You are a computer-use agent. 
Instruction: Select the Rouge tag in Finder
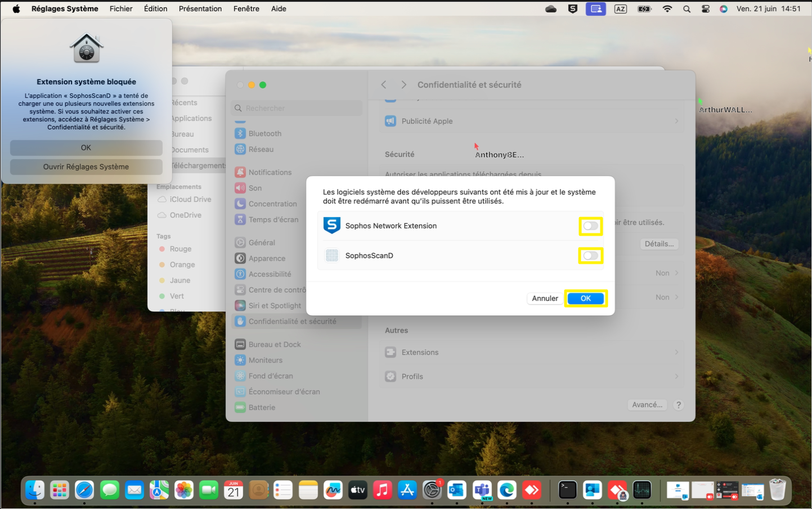click(x=175, y=249)
